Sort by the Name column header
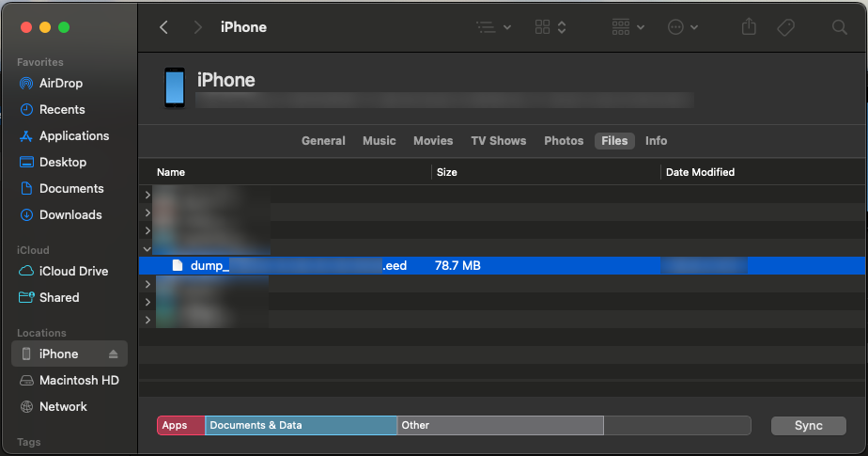The width and height of the screenshot is (868, 456). tap(171, 172)
